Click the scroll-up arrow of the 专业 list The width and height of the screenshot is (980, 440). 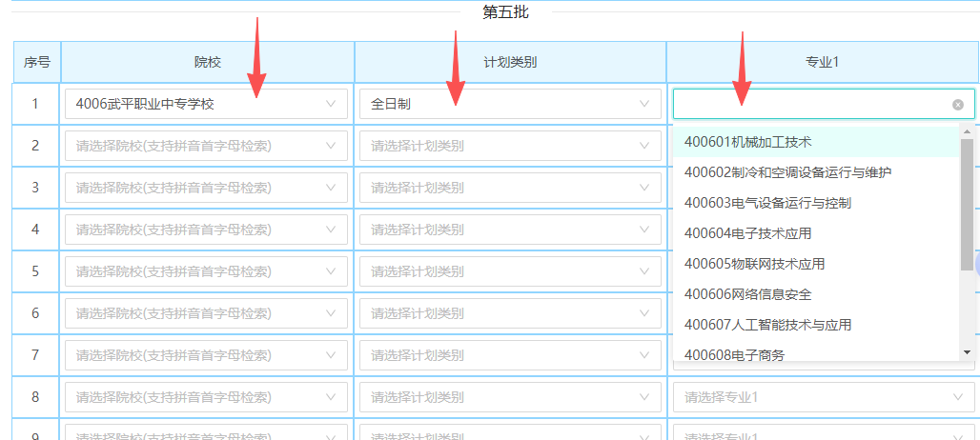(967, 131)
